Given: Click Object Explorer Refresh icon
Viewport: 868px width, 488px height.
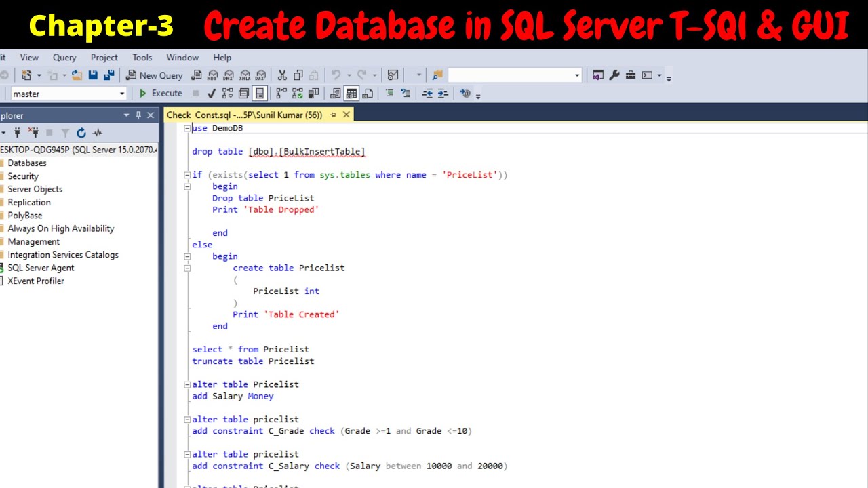Looking at the screenshot, I should (x=81, y=133).
